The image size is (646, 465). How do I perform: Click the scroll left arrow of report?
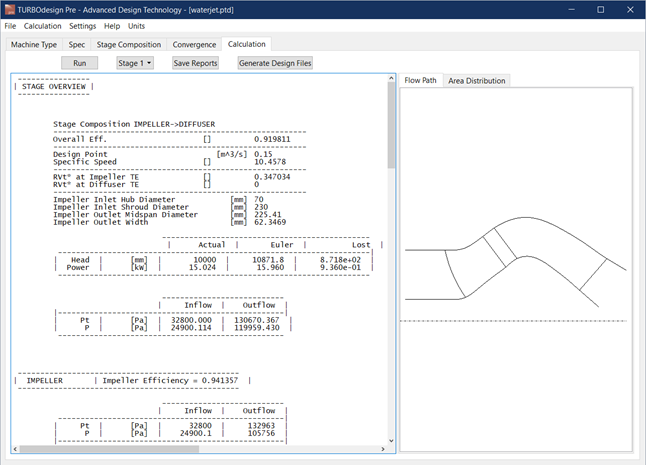click(x=15, y=449)
